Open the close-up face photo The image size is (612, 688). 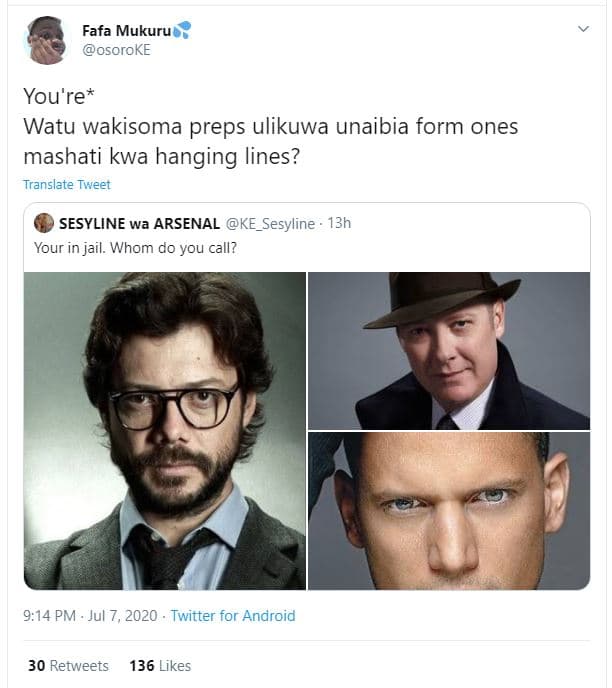pos(448,510)
